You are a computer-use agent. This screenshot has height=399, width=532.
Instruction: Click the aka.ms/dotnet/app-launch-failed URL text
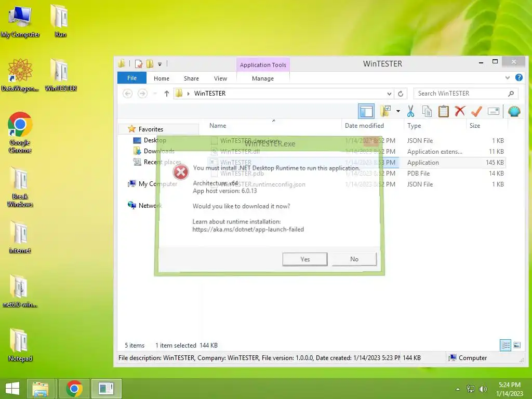(248, 229)
